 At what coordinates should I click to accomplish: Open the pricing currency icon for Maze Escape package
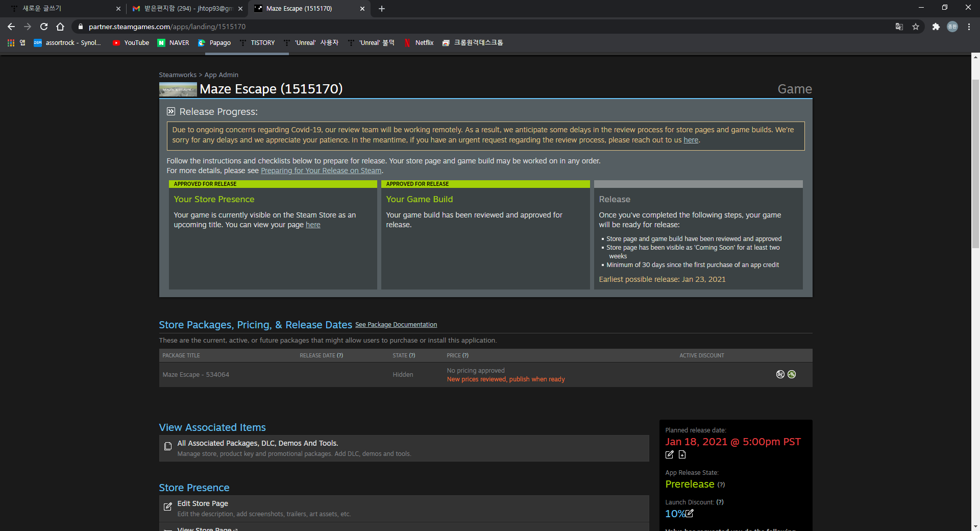[780, 374]
